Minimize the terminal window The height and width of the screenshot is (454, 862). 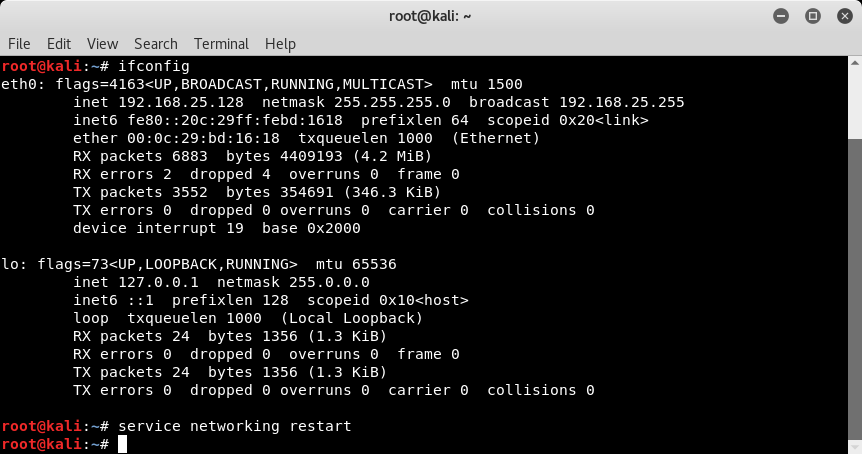pos(781,16)
